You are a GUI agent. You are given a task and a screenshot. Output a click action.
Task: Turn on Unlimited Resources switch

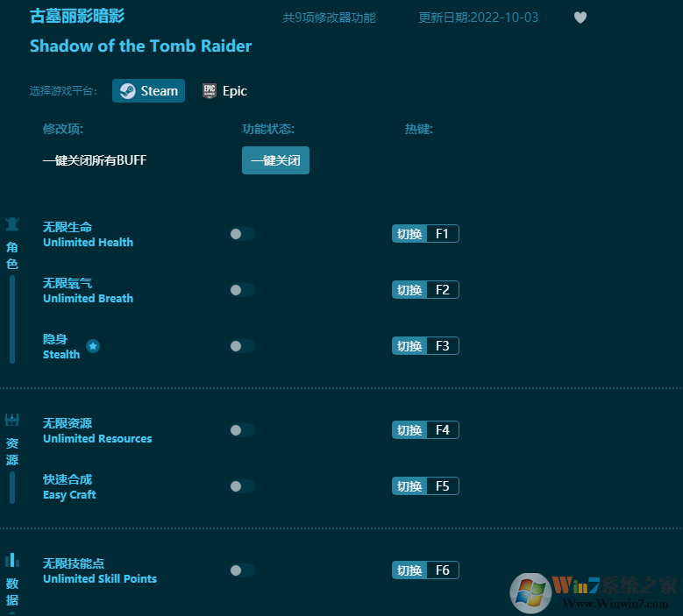point(242,430)
